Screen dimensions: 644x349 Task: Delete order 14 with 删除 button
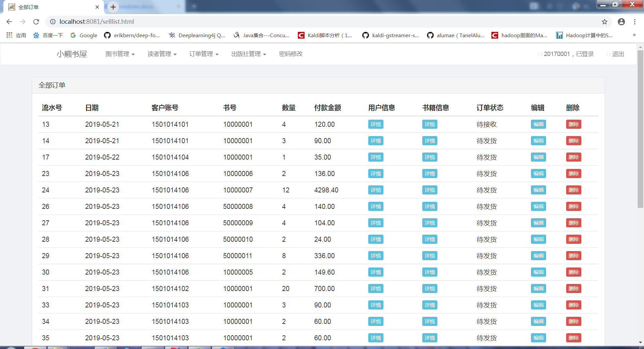pos(574,141)
